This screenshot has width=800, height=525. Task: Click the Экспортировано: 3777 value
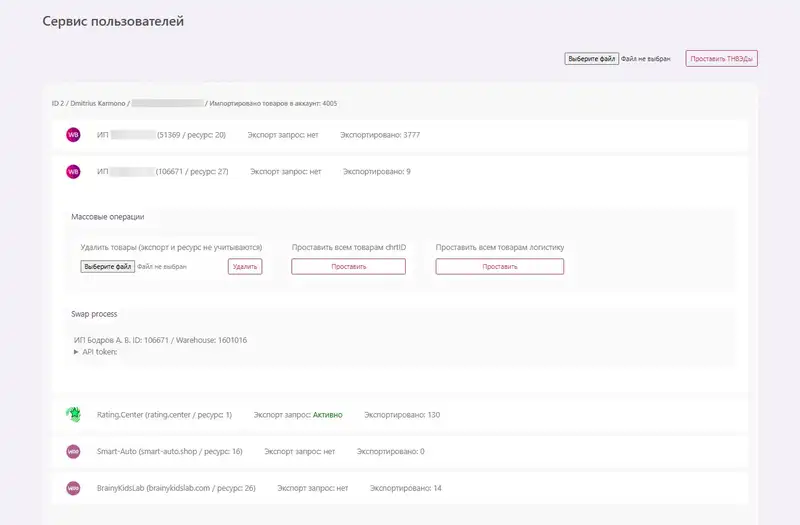click(x=380, y=135)
